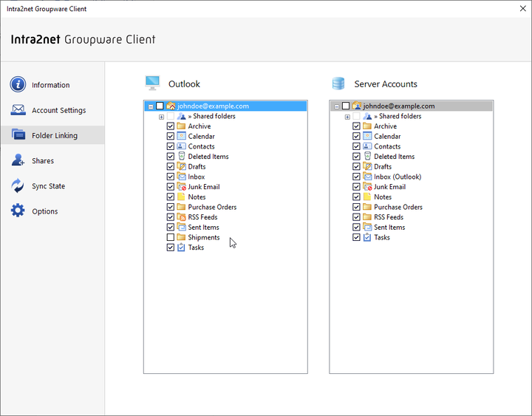Viewport: 532px width, 416px height.
Task: Click the Folder Linking sidebar icon
Action: 18,134
